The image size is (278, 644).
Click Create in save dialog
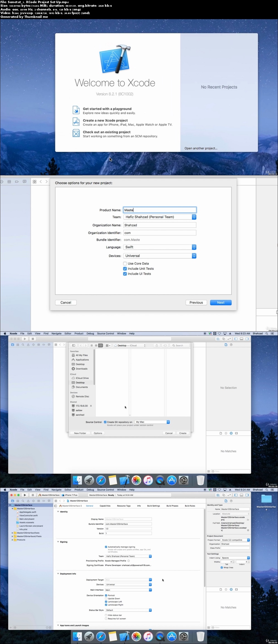tap(183, 433)
